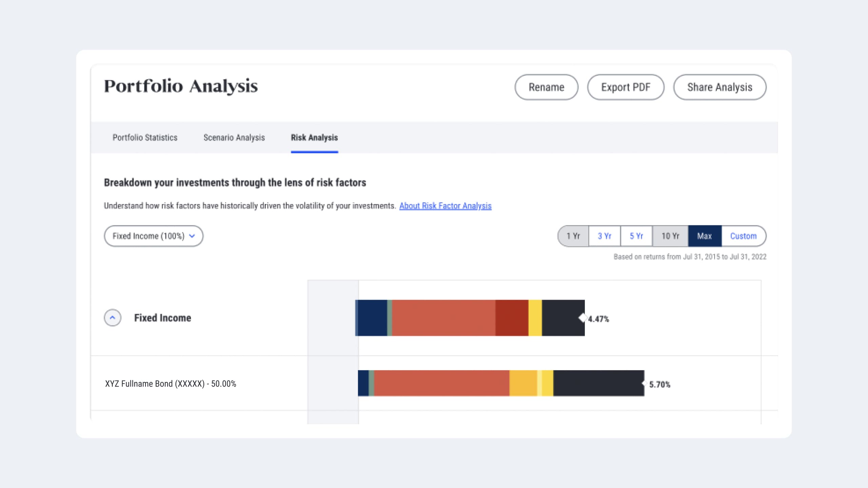Click the diamond marker showing 5.70%
This screenshot has height=488, width=868.
[644, 384]
